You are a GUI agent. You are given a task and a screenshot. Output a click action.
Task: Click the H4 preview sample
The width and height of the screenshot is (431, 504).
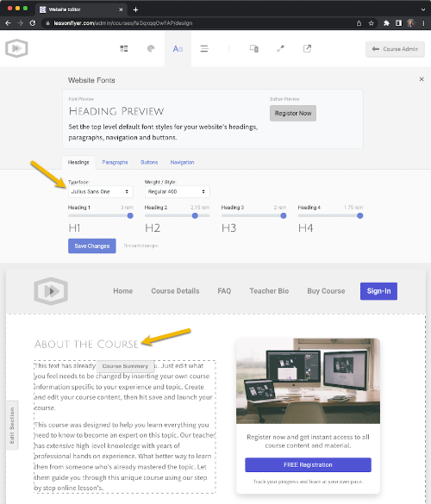pyautogui.click(x=305, y=228)
